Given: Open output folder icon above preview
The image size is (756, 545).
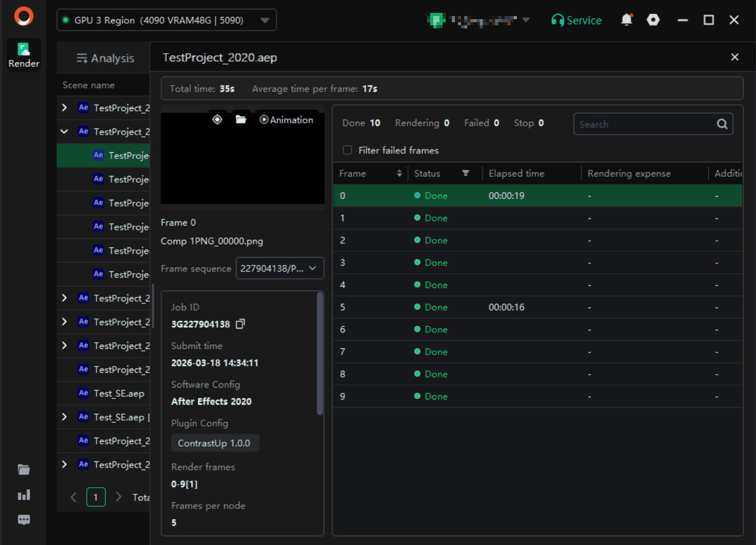Looking at the screenshot, I should (241, 120).
